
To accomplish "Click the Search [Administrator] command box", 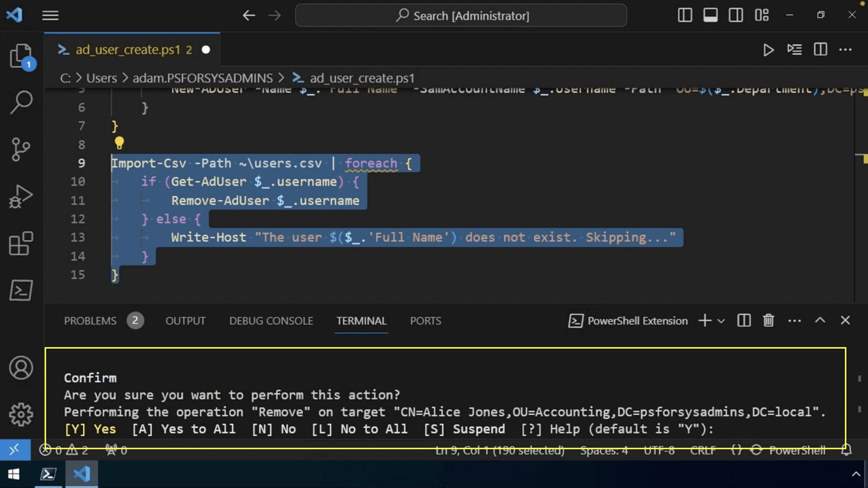I will 461,15.
